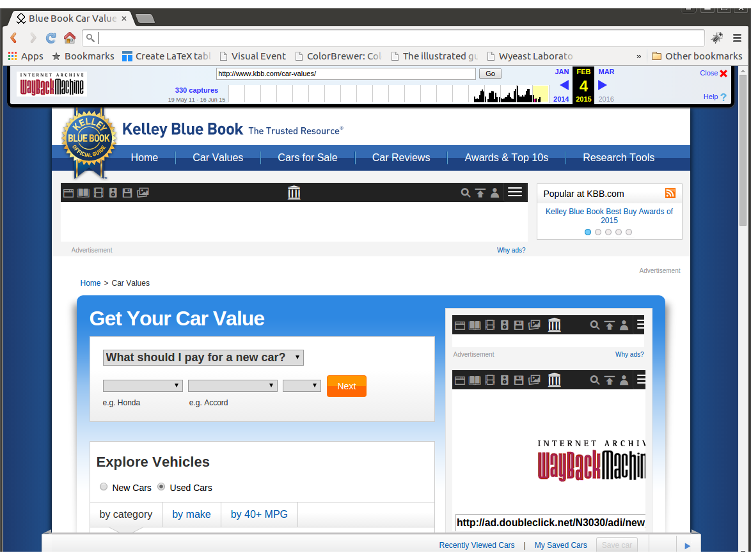Click the Wayback URL input field
This screenshot has height=560, width=751.
click(x=346, y=74)
